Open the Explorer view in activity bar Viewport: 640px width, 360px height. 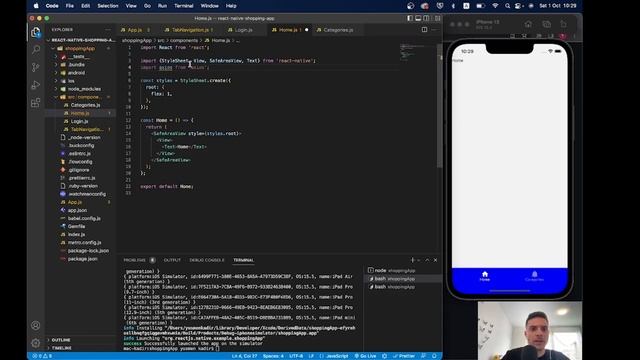(x=36, y=32)
